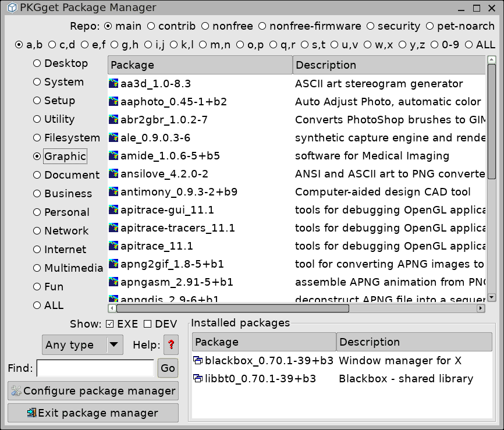Choose the s,t letter filter
This screenshot has width=504, height=430.
[x=313, y=45]
